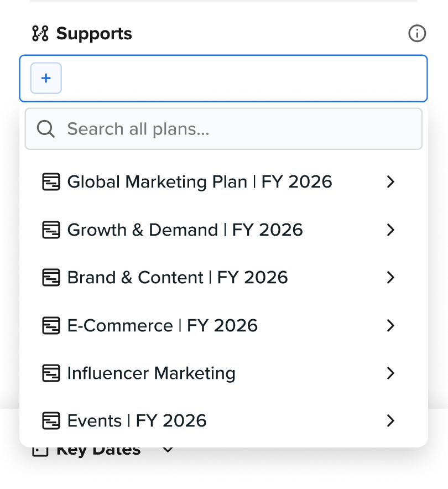Click Global Marketing Plan's plan icon
Screen dimensions: 448x489
click(51, 182)
